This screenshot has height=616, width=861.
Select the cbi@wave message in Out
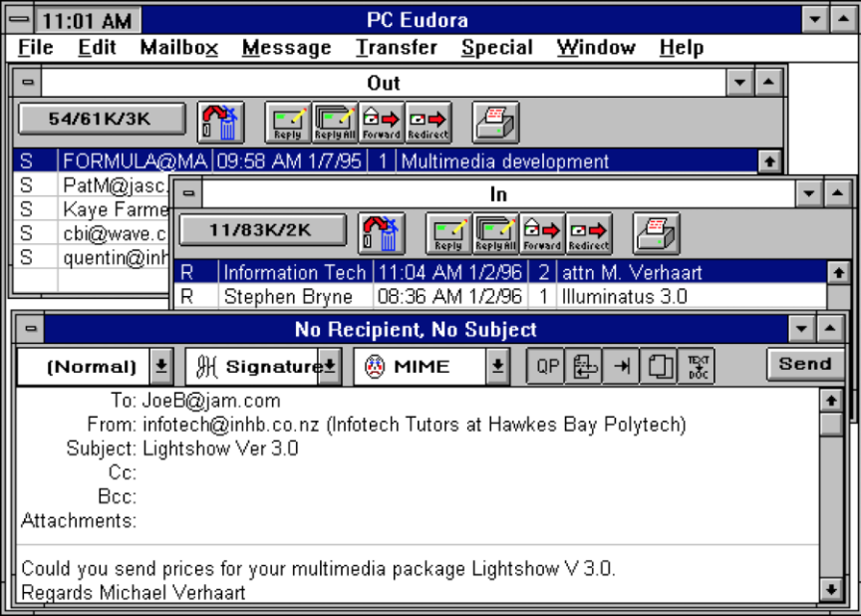91,234
